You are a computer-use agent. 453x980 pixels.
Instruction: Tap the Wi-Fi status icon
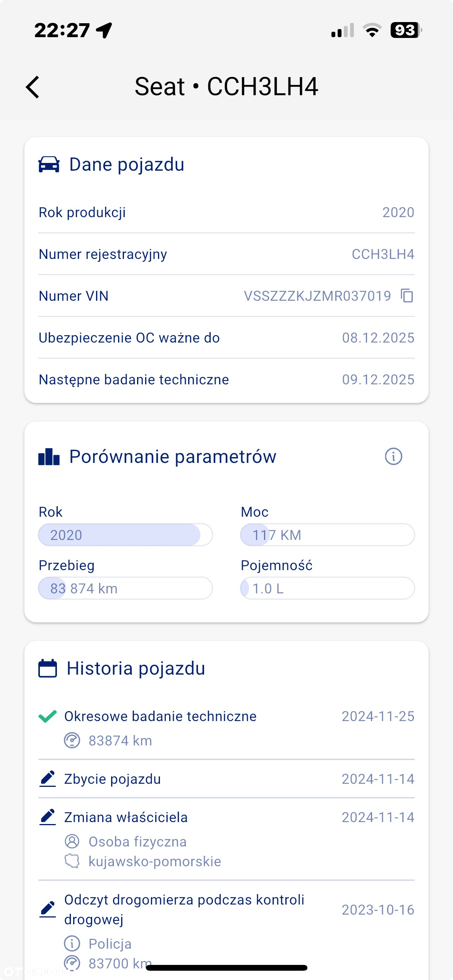(372, 30)
